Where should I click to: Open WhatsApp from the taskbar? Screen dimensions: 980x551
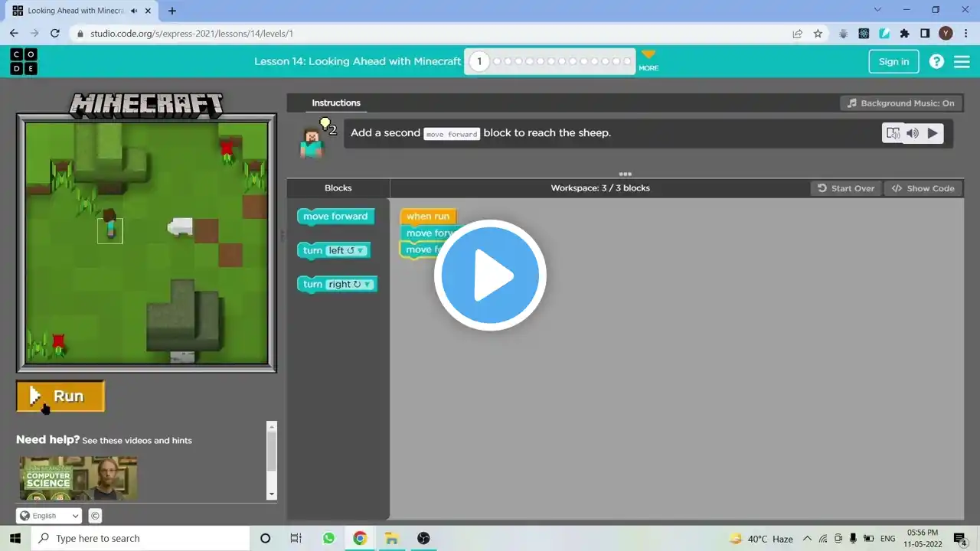click(328, 538)
